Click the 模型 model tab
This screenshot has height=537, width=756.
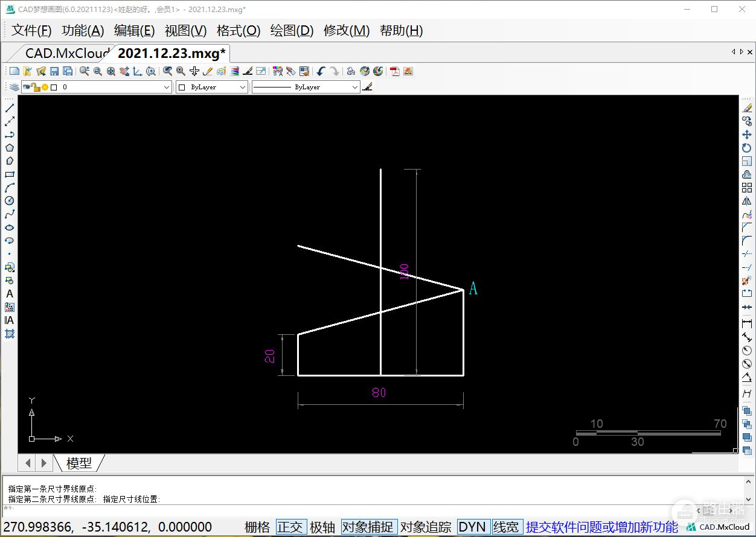point(78,463)
